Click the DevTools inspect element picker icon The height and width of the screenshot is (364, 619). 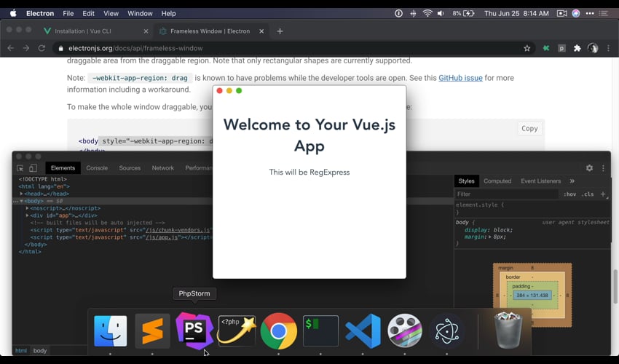tap(20, 168)
